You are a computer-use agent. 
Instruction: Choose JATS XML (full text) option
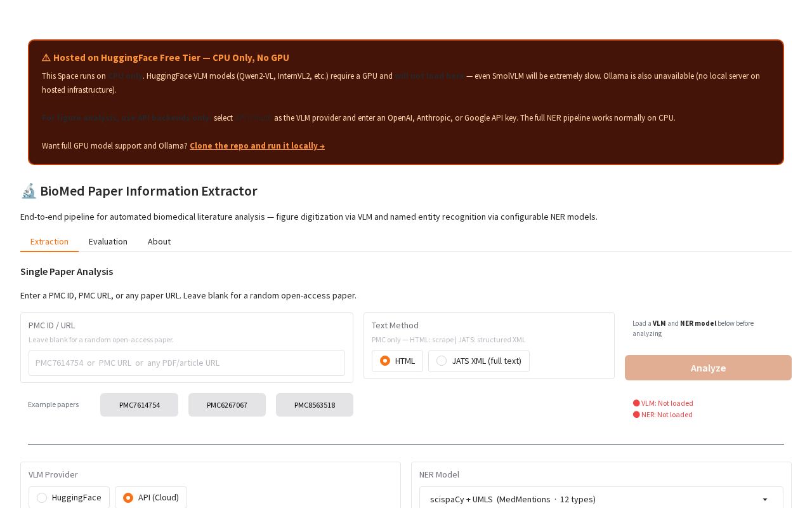click(478, 361)
